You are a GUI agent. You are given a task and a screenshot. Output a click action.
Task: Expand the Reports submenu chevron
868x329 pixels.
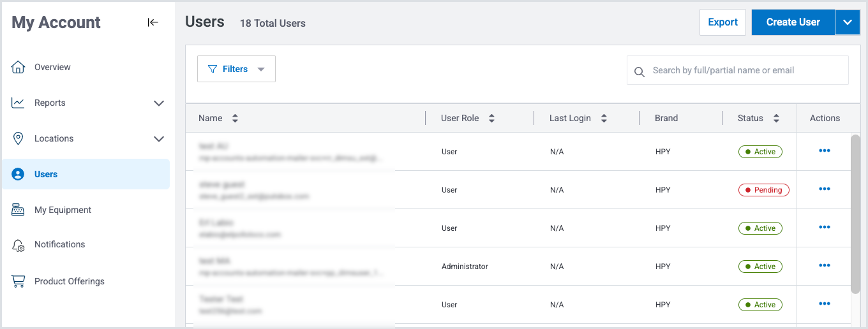click(159, 103)
